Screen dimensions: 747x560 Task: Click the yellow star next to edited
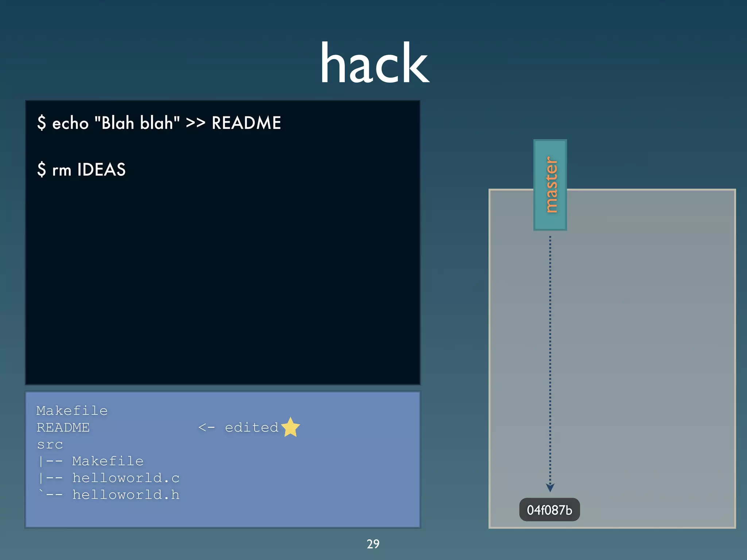click(x=290, y=427)
